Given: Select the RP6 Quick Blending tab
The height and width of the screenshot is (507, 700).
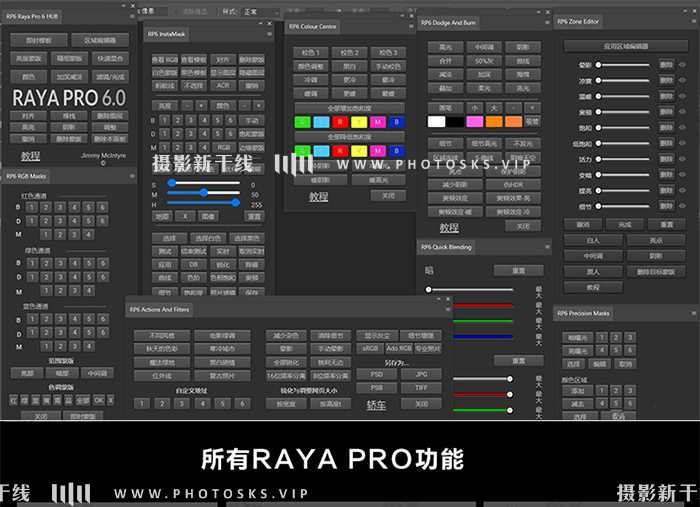Looking at the screenshot, I should (446, 247).
